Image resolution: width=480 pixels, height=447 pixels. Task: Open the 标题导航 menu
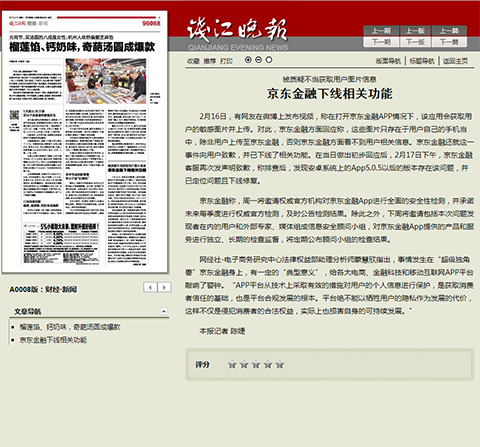422,61
